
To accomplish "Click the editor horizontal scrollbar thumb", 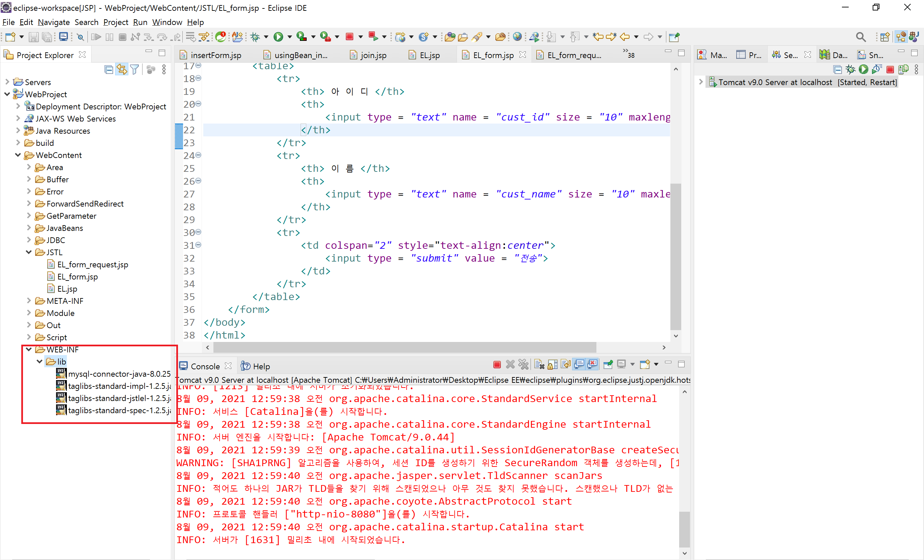I will tap(404, 347).
